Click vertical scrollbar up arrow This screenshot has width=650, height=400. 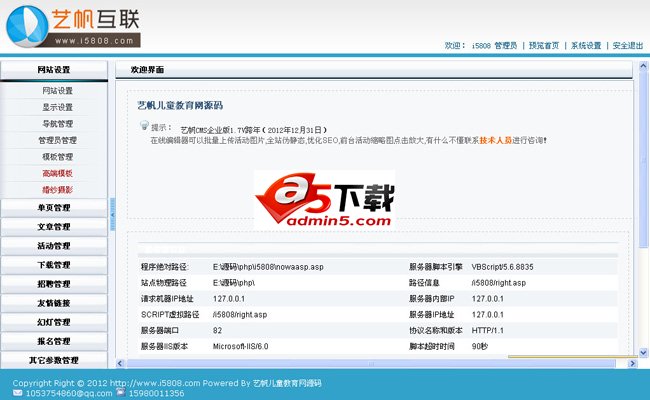[x=643, y=65]
